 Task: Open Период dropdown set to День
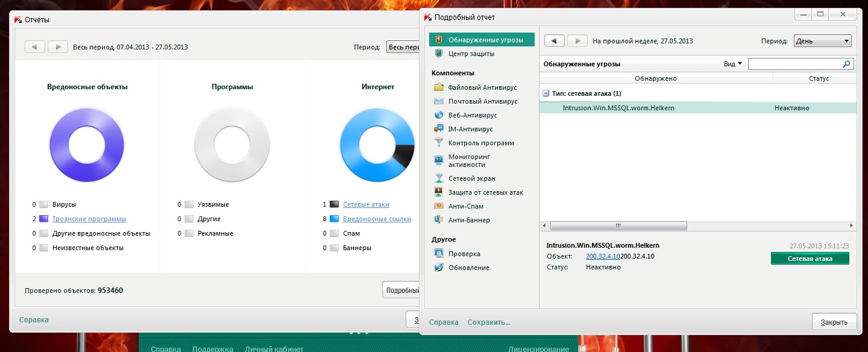pyautogui.click(x=822, y=41)
